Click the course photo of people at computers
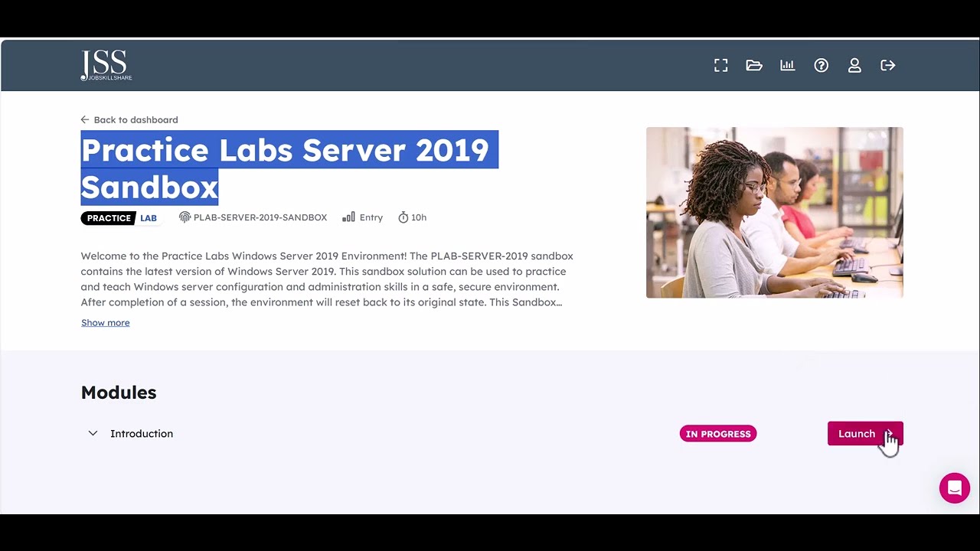Viewport: 980px width, 551px height. tap(775, 213)
